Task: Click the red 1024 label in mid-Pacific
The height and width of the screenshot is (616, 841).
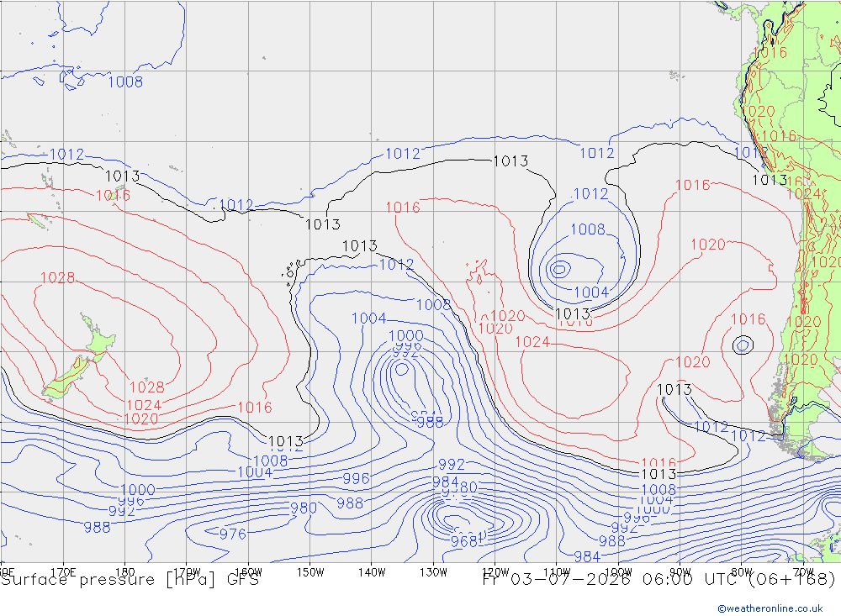Action: [x=532, y=342]
